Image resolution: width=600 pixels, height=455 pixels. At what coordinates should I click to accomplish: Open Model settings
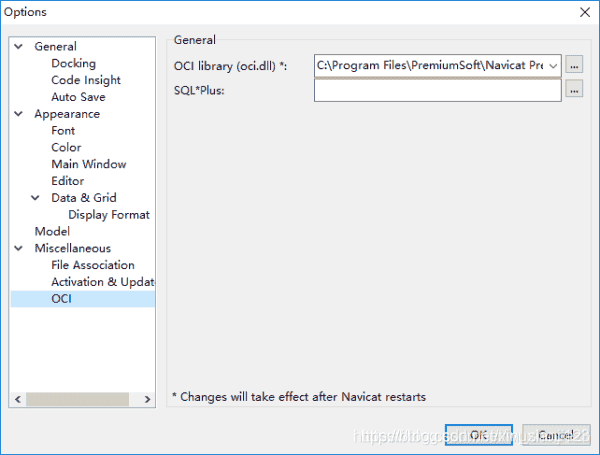click(52, 232)
